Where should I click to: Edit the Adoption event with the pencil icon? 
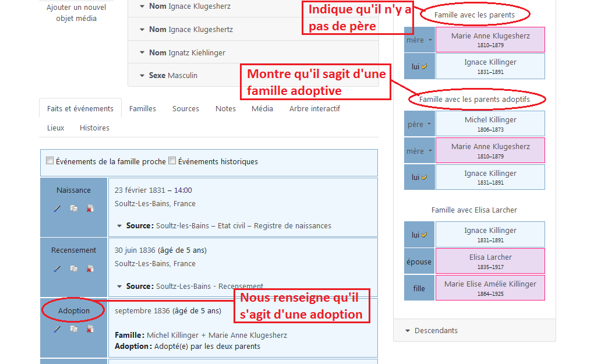pos(57,329)
